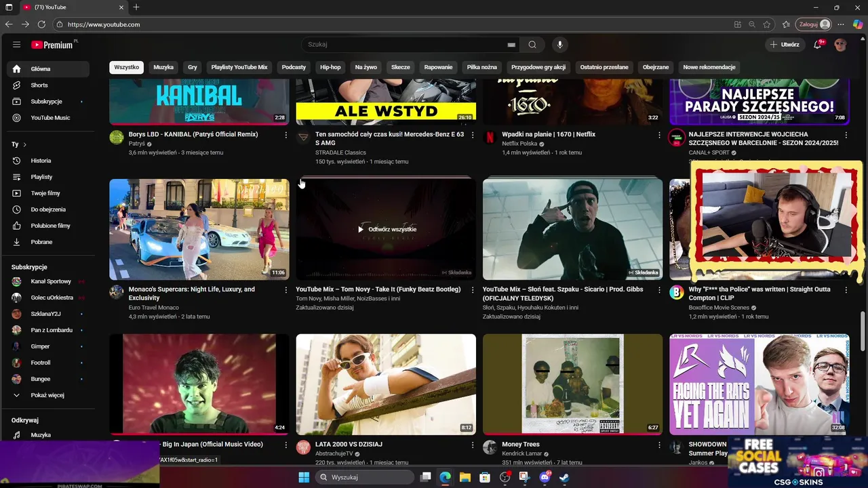Select the Wszystko filter chip
The width and height of the screenshot is (868, 488).
pyautogui.click(x=126, y=67)
